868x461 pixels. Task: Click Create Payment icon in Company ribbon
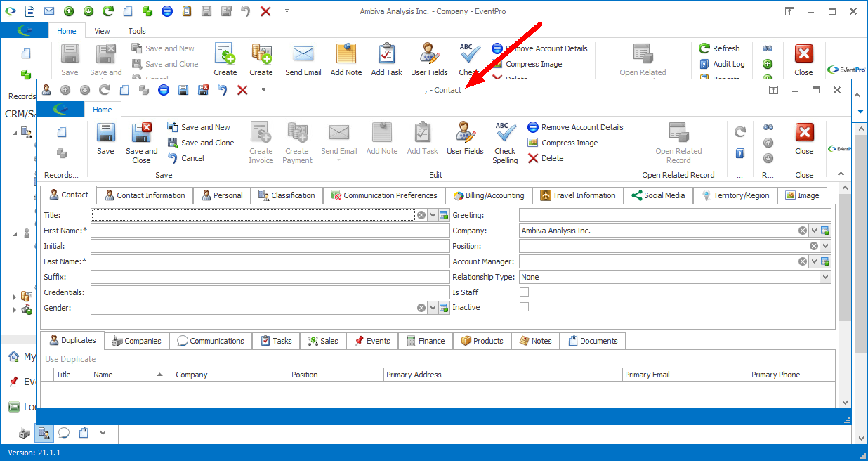(261, 53)
